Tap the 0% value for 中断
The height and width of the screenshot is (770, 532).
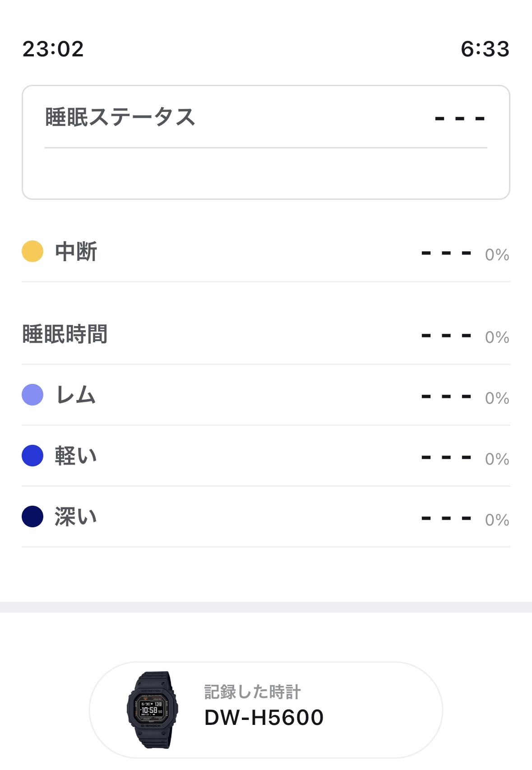497,255
